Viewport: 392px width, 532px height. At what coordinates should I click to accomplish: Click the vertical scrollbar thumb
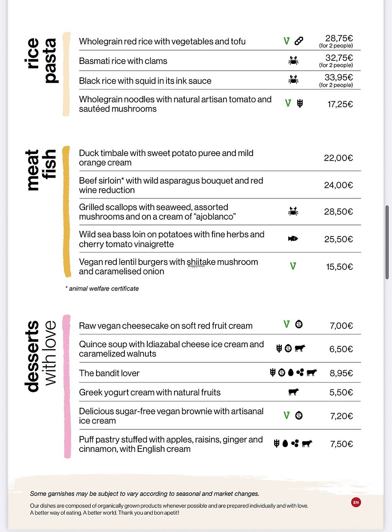[x=387, y=242]
